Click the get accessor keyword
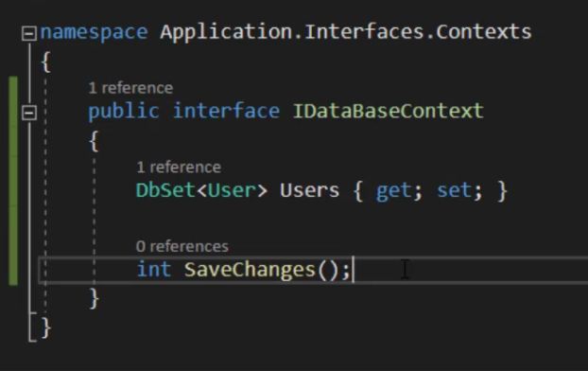 pyautogui.click(x=394, y=191)
